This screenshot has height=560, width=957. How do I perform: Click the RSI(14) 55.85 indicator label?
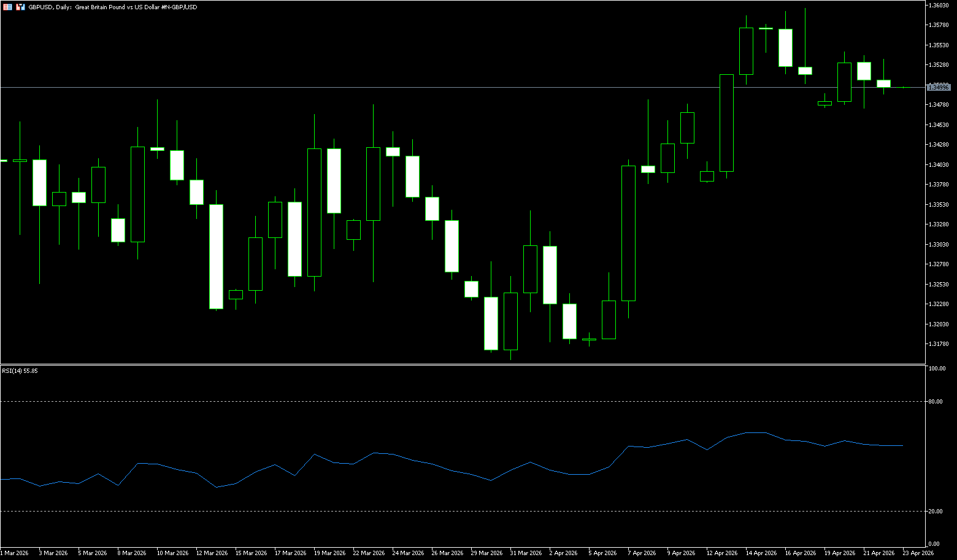20,371
